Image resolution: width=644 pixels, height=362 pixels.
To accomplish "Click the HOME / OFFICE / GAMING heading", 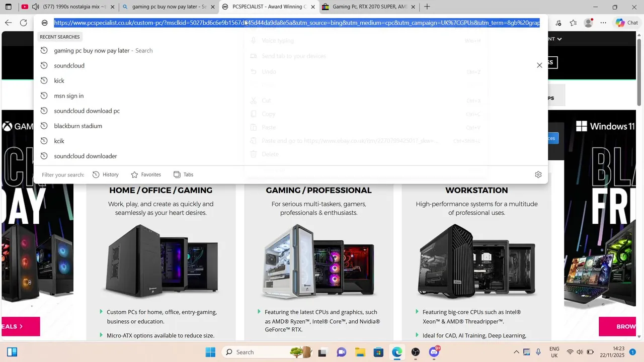I will click(x=161, y=191).
